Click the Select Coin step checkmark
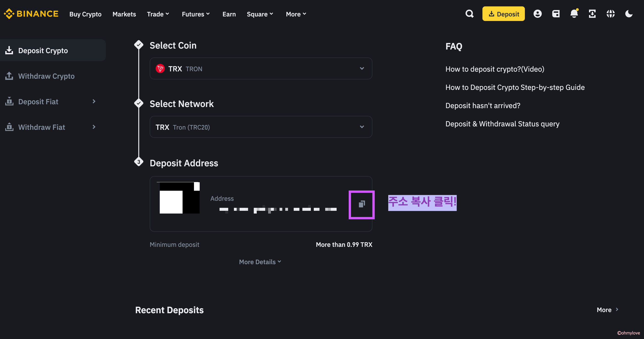 (139, 45)
